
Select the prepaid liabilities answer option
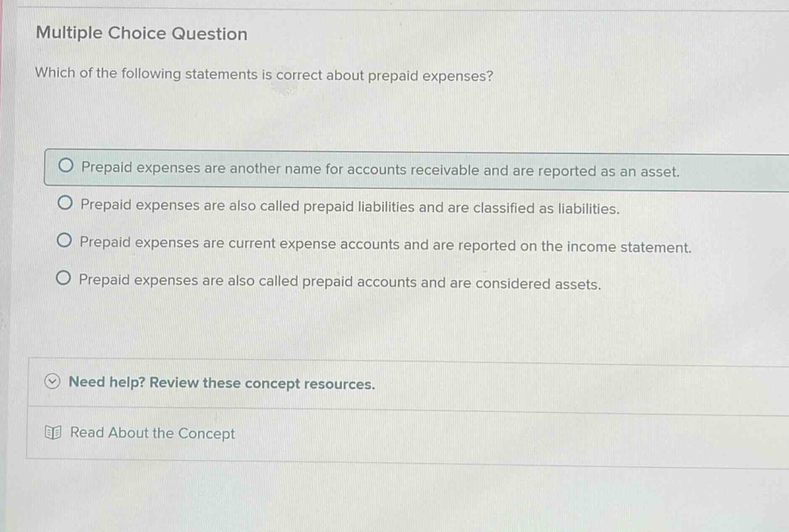[x=66, y=203]
